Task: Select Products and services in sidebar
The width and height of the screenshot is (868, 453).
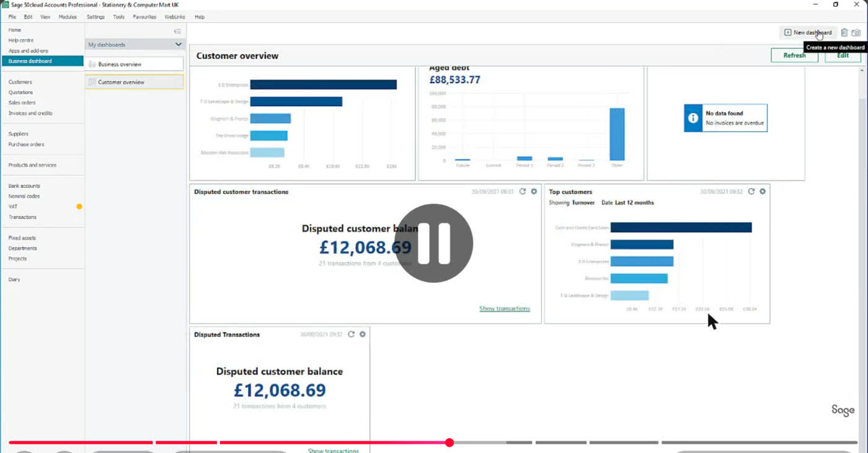Action: tap(32, 165)
